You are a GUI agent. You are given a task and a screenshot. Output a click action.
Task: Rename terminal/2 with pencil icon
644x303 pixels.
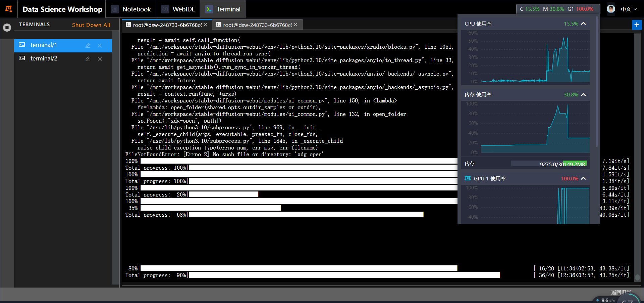click(88, 59)
